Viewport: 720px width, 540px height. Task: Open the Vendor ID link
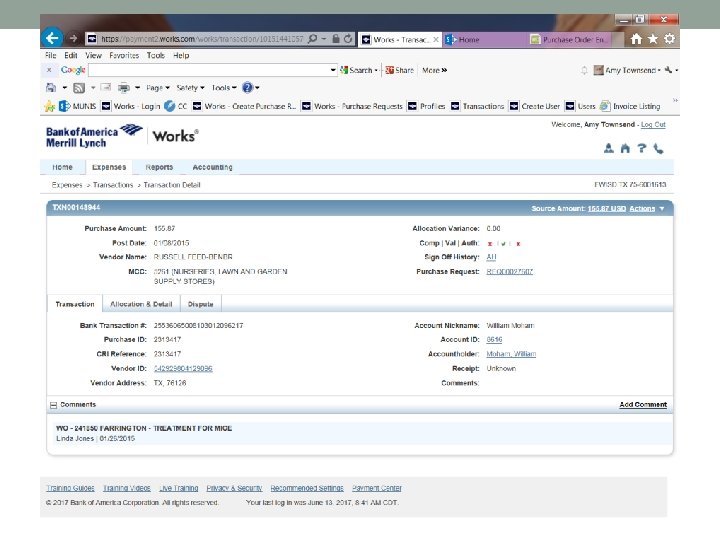tap(183, 368)
